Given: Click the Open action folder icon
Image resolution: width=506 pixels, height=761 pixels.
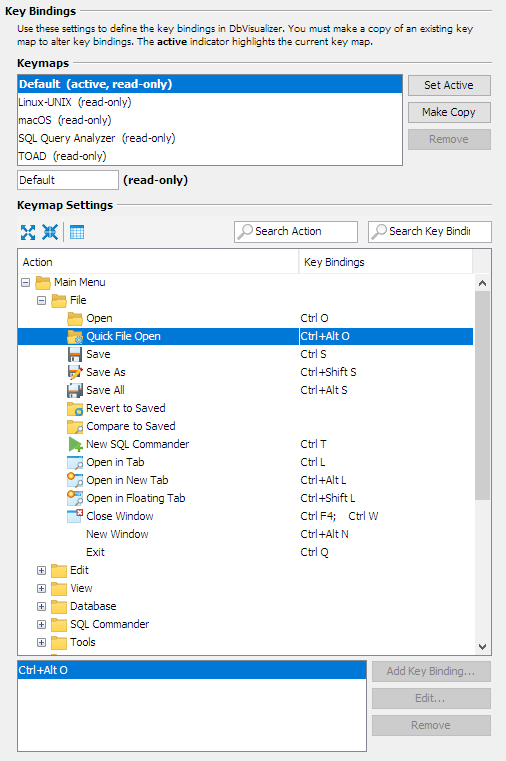Looking at the screenshot, I should [x=75, y=318].
